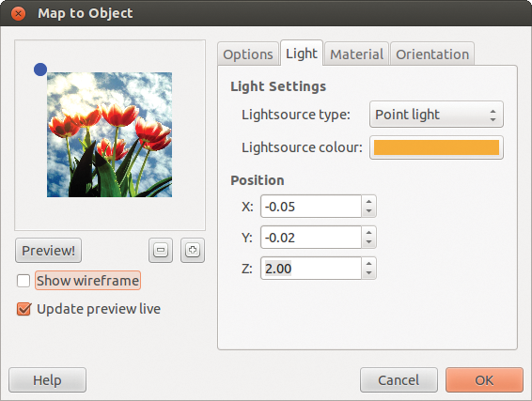
Task: Enable the Show wireframe checkbox
Action: pyautogui.click(x=23, y=281)
